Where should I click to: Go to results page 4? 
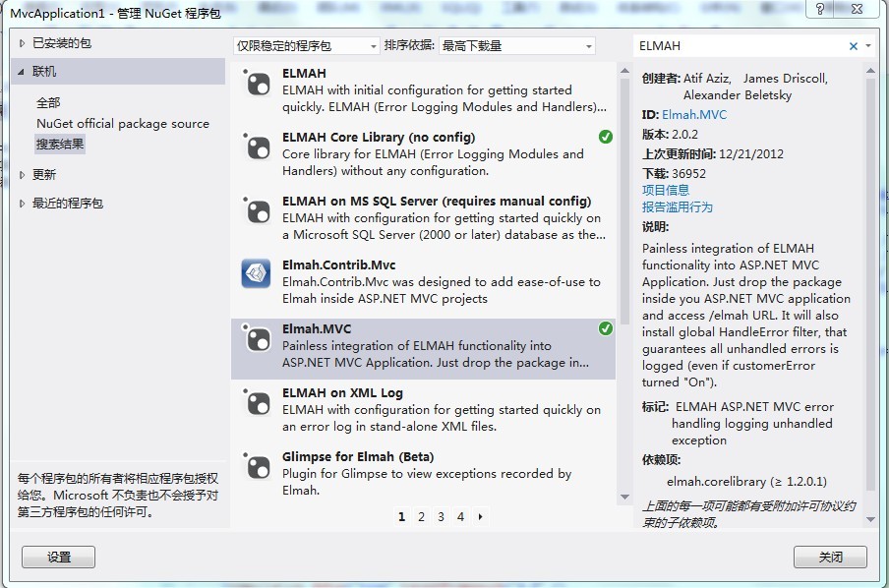[x=460, y=516]
